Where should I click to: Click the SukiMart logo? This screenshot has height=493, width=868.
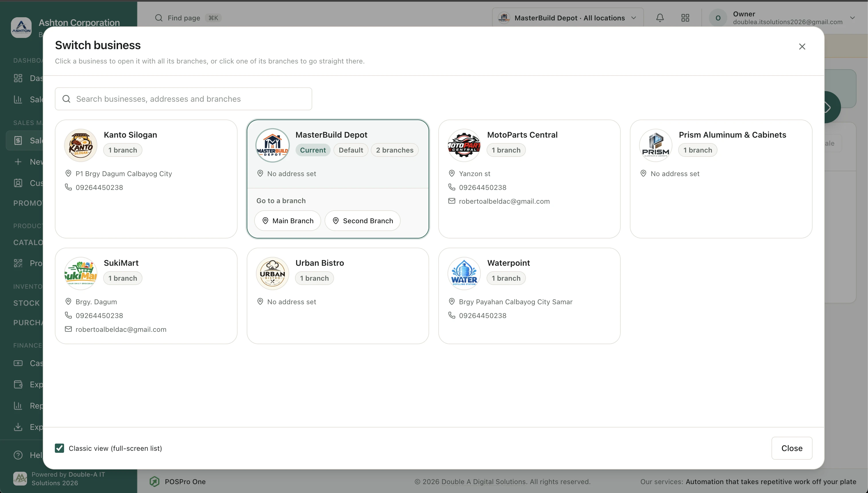80,274
